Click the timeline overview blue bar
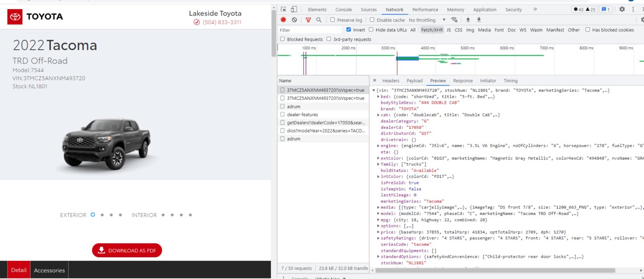Screen dimensions: 644x279 (407, 58)
